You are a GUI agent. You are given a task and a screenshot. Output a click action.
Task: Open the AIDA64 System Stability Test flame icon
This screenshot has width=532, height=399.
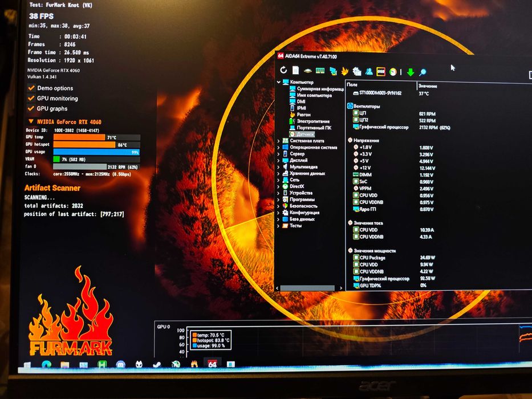coord(345,71)
